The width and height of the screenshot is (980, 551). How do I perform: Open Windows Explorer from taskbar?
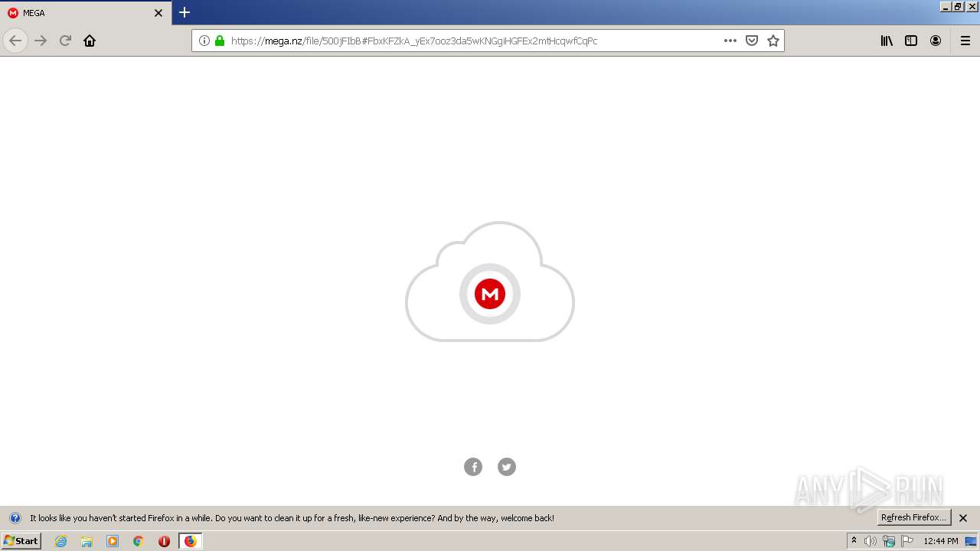pyautogui.click(x=87, y=541)
